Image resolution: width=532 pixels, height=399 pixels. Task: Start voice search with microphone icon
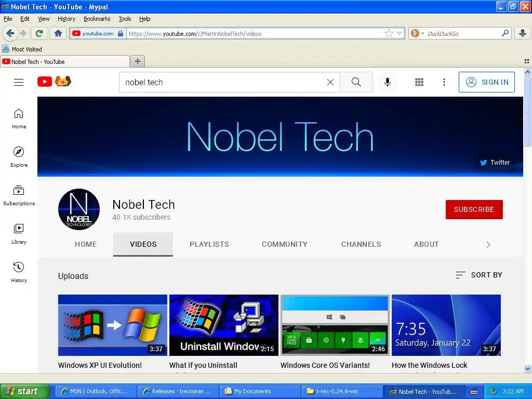click(x=387, y=82)
